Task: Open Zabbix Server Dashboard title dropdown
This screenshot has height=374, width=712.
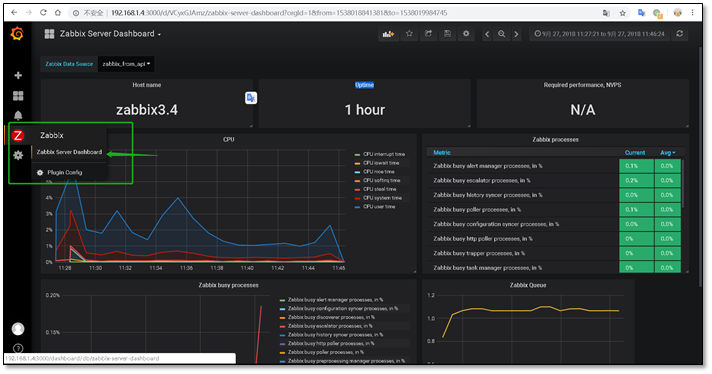Action: pyautogui.click(x=110, y=34)
